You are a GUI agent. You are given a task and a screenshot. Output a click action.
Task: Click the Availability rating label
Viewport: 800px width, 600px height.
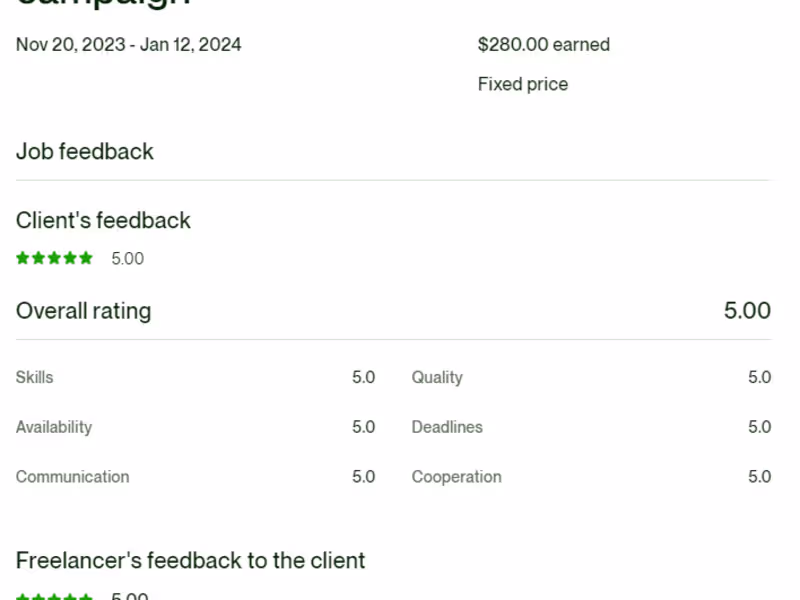click(54, 427)
